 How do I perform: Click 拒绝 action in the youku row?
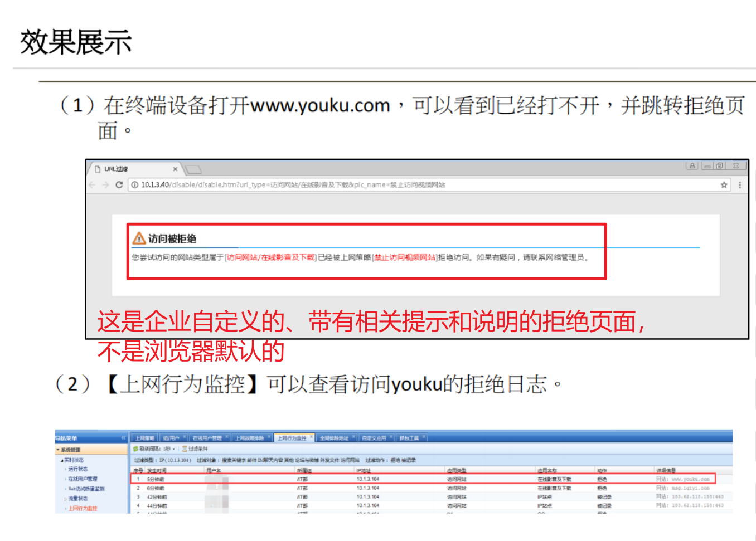pos(602,479)
